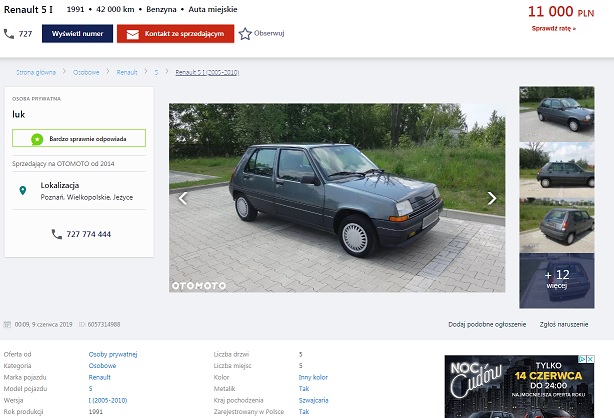Open the Renault make value link

pos(99,377)
